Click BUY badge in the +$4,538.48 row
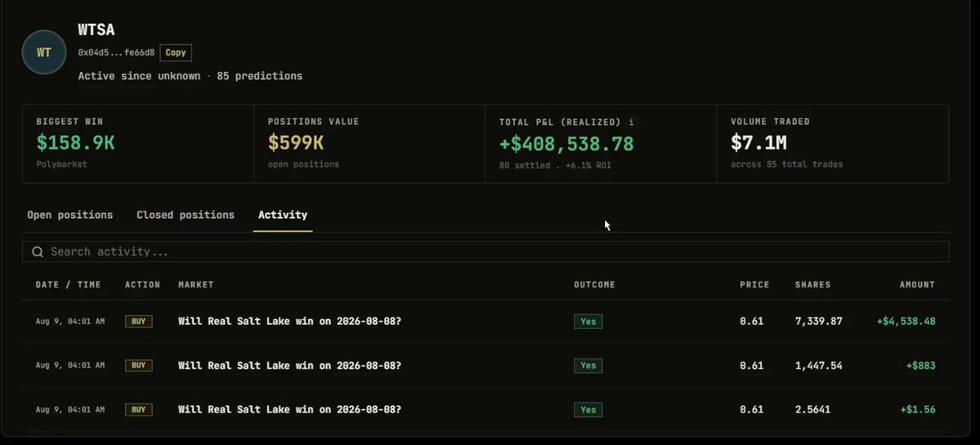This screenshot has width=980, height=445. (x=139, y=322)
